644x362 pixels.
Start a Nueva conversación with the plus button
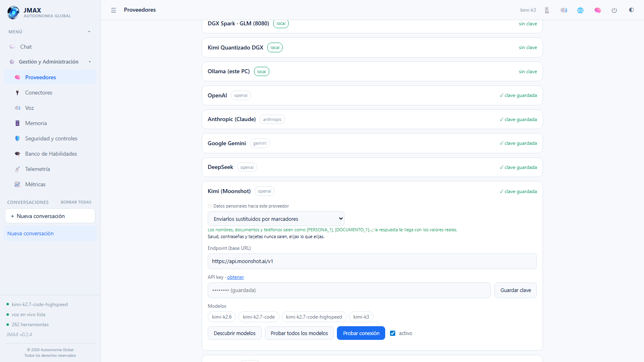coord(50,216)
